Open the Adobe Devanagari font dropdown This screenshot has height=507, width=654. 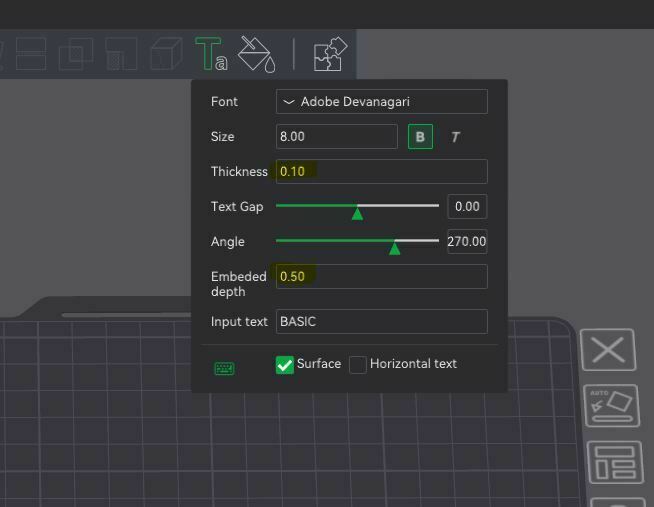point(382,101)
